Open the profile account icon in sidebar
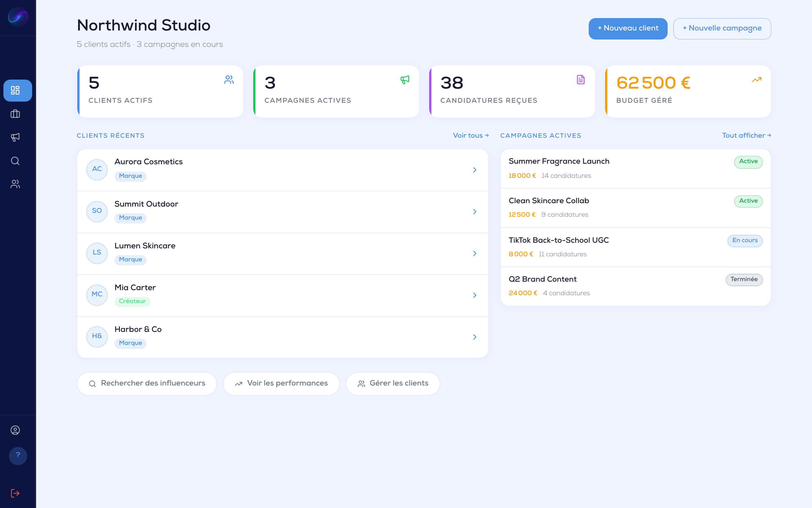 [x=16, y=430]
